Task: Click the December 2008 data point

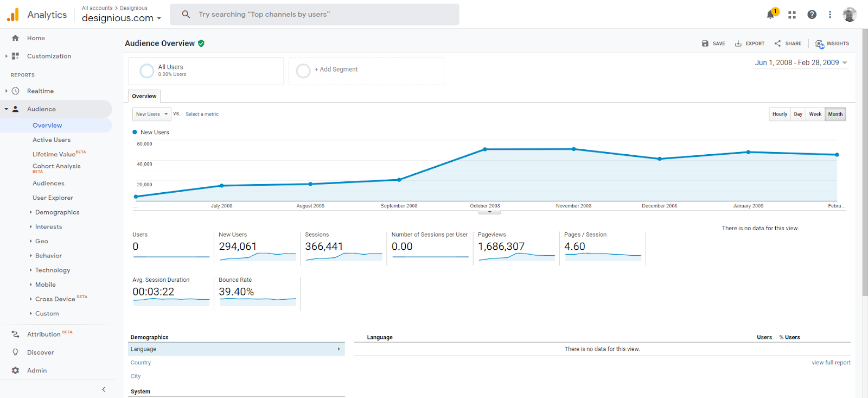Action: point(660,159)
